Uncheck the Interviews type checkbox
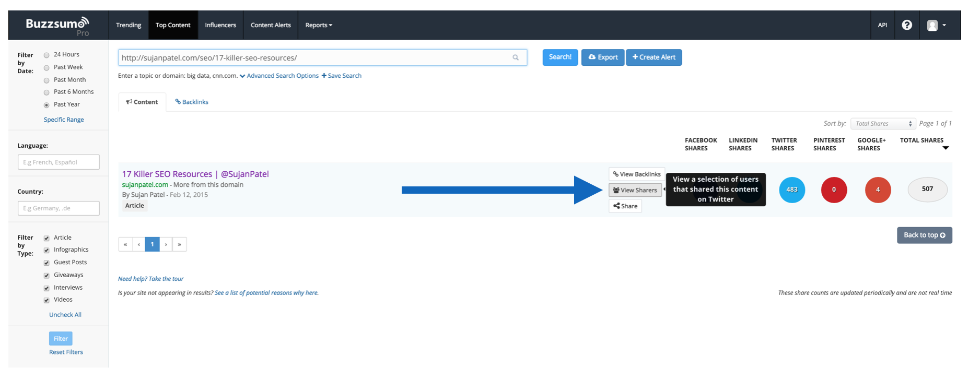 46,288
